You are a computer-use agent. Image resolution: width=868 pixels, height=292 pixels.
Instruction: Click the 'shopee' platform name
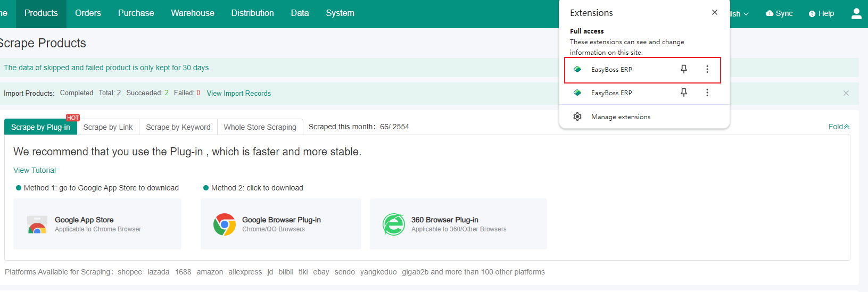130,272
